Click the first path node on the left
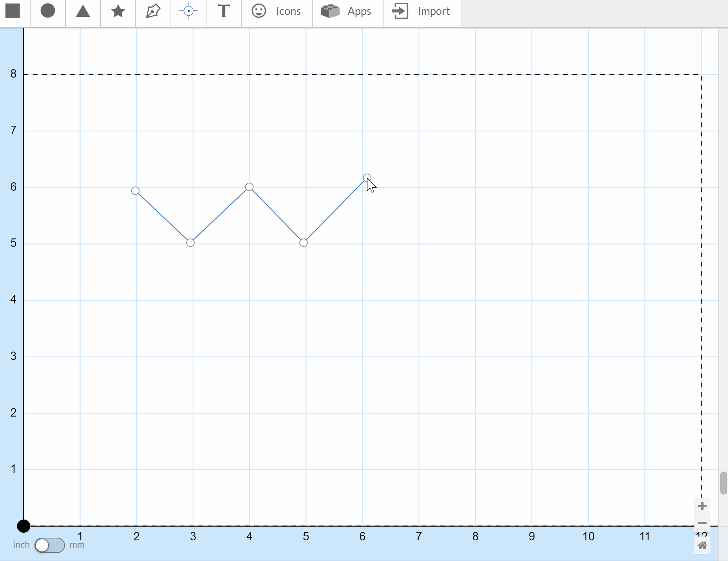 click(x=135, y=191)
